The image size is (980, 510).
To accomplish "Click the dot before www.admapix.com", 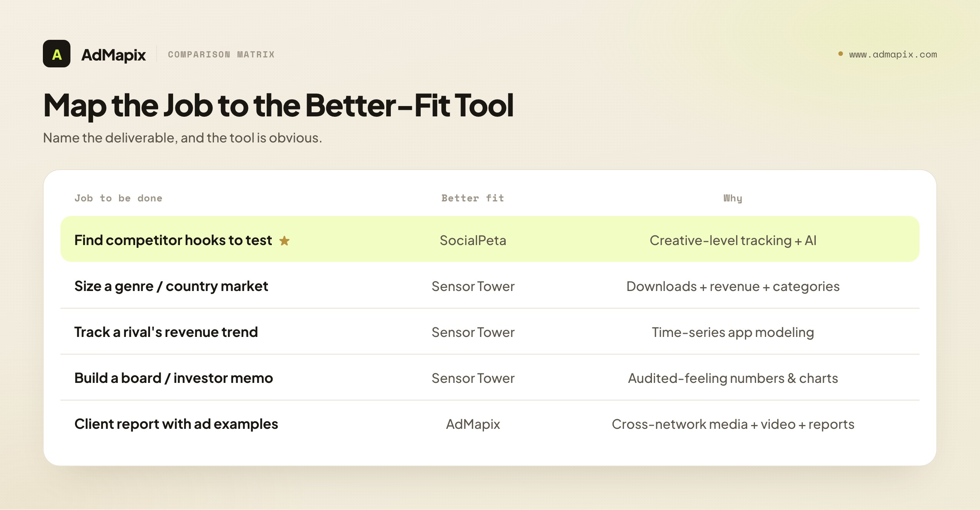I will 841,54.
